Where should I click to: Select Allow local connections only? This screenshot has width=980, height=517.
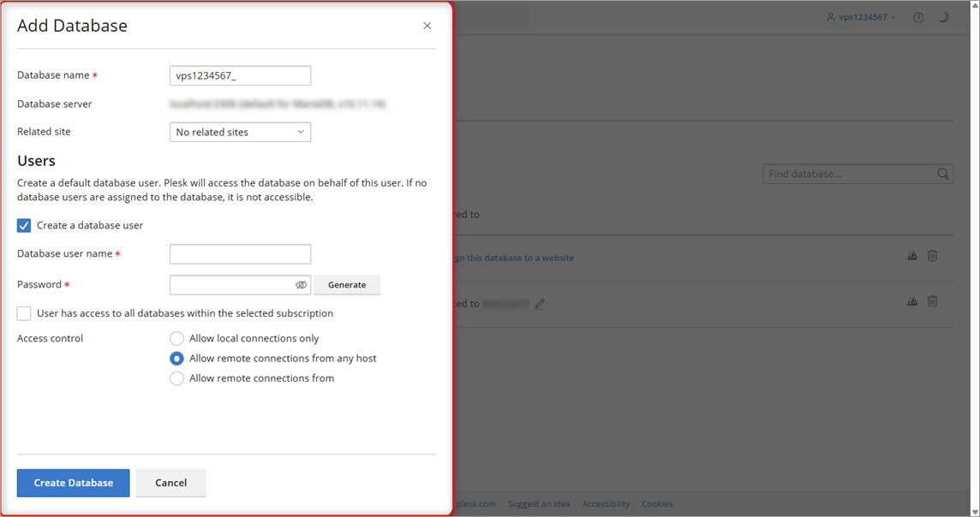click(176, 338)
